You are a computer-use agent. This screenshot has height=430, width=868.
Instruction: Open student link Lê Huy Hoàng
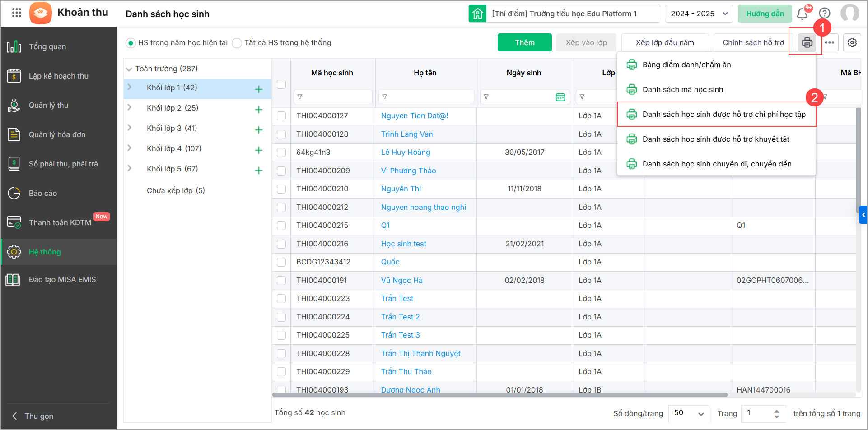405,152
